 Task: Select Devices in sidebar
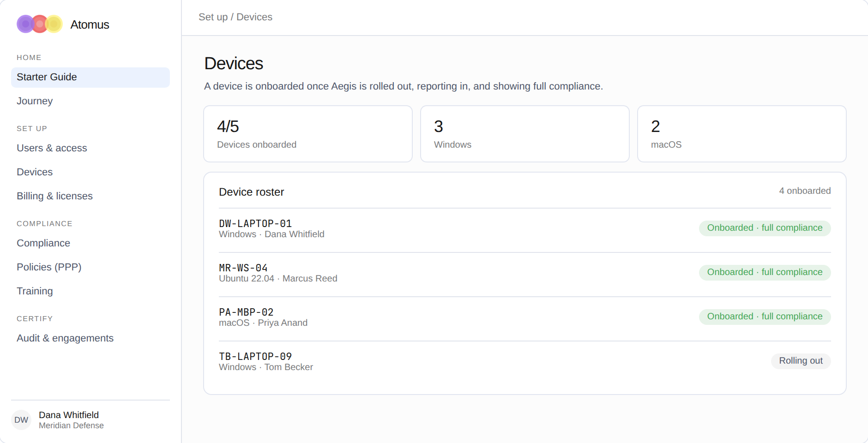(90, 173)
